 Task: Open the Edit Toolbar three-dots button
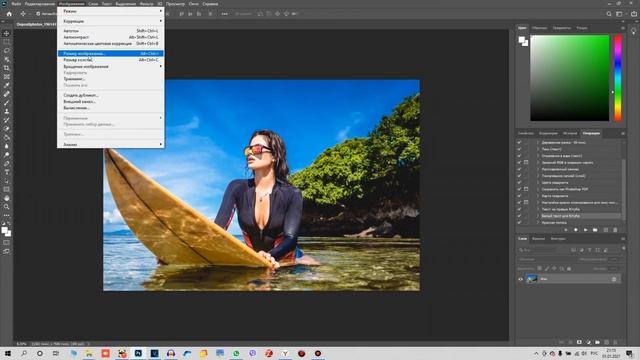tap(7, 215)
